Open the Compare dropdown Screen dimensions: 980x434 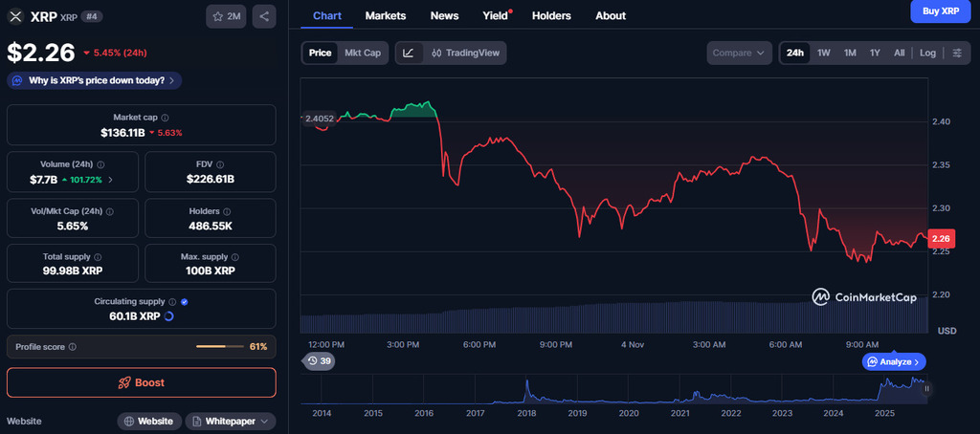740,53
